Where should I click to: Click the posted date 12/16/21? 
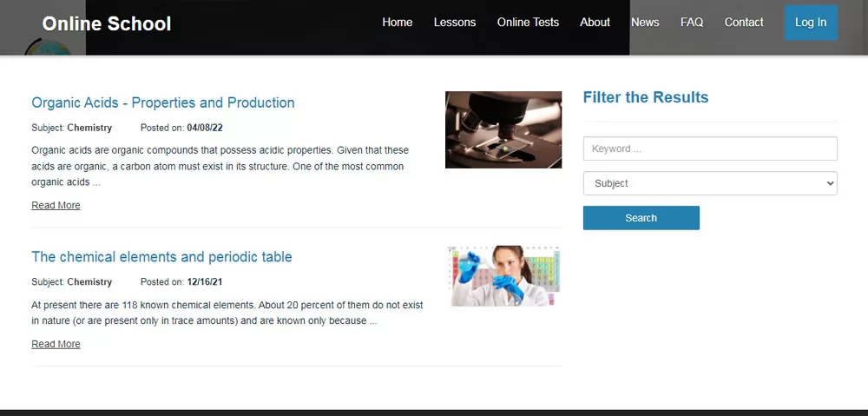click(205, 282)
